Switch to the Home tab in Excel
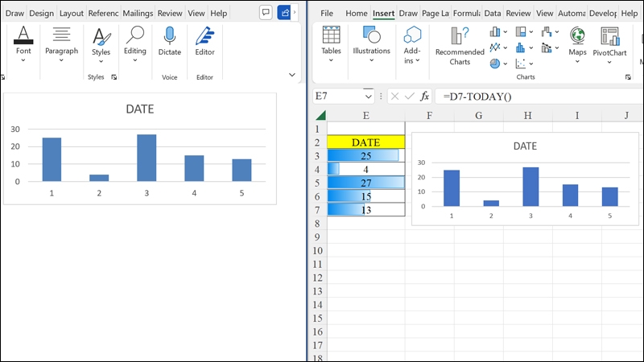The height and width of the screenshot is (362, 644). point(356,13)
